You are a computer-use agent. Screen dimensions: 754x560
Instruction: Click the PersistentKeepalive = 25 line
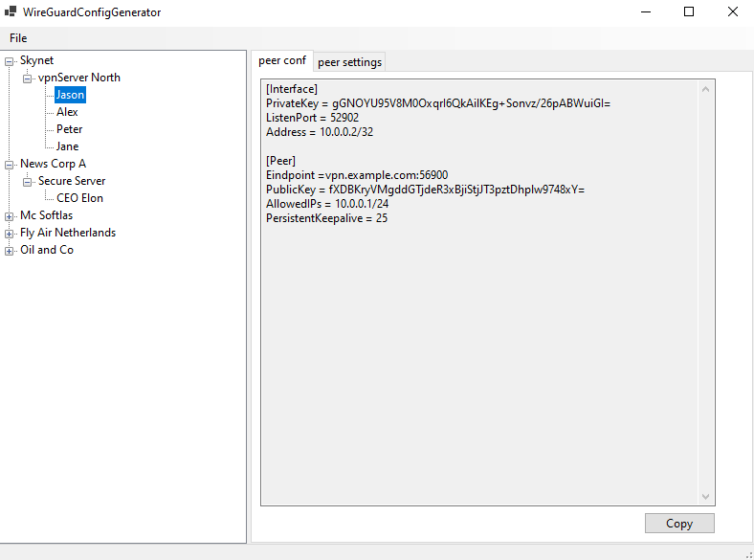(326, 218)
